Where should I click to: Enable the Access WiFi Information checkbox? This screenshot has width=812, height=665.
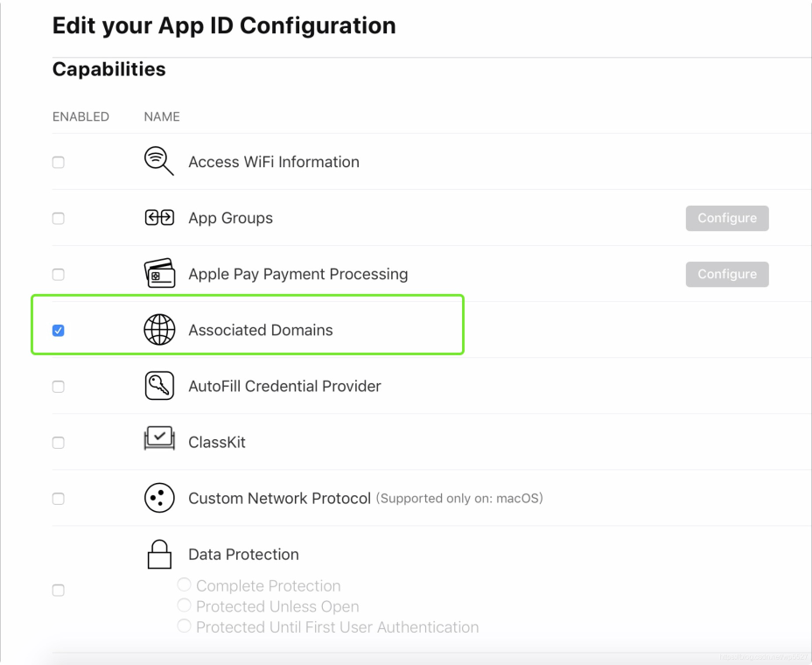(x=59, y=162)
